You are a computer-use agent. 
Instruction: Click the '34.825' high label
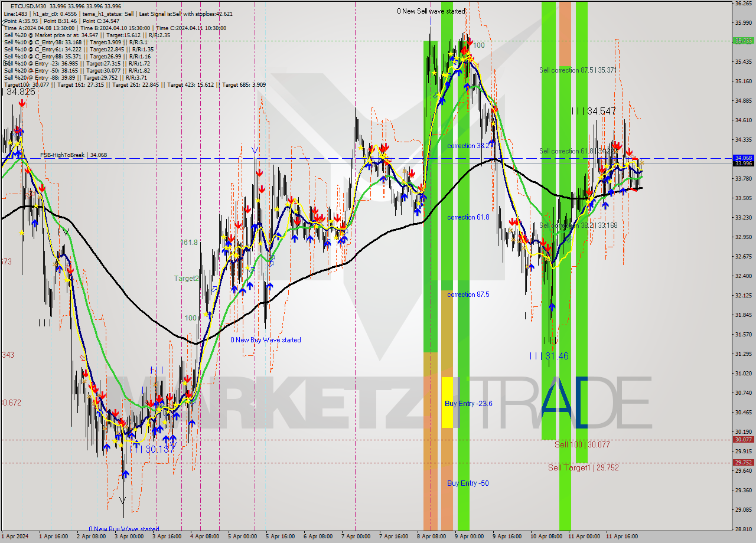19,91
